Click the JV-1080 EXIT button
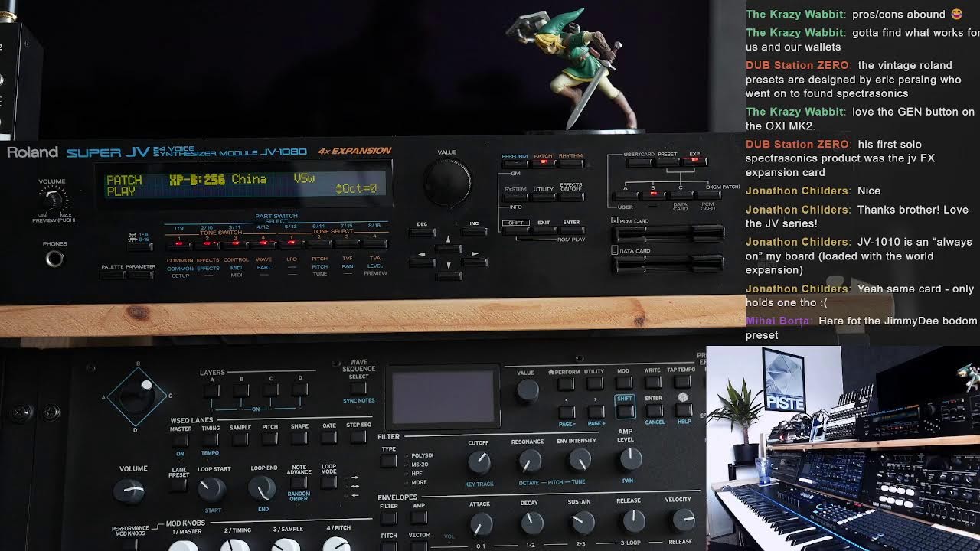980x551 pixels. pos(544,230)
